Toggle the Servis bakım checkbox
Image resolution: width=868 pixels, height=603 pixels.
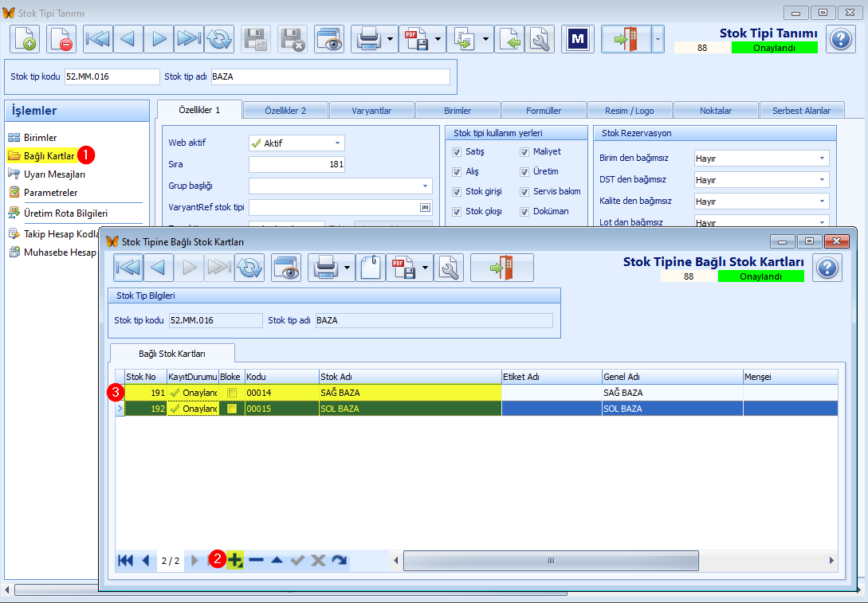pyautogui.click(x=524, y=192)
